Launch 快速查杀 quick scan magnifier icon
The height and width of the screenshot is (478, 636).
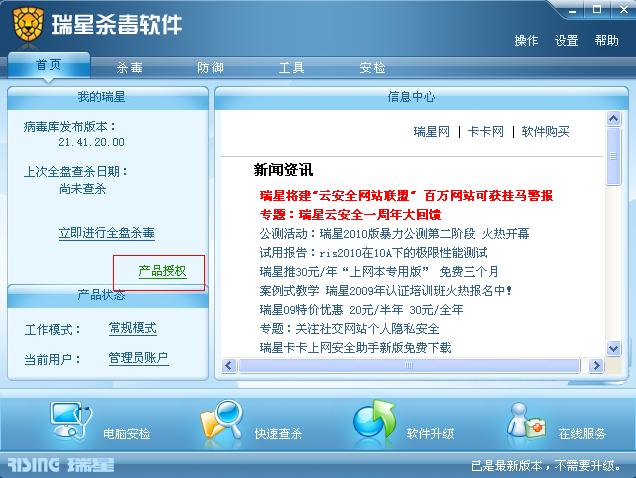pyautogui.click(x=221, y=422)
